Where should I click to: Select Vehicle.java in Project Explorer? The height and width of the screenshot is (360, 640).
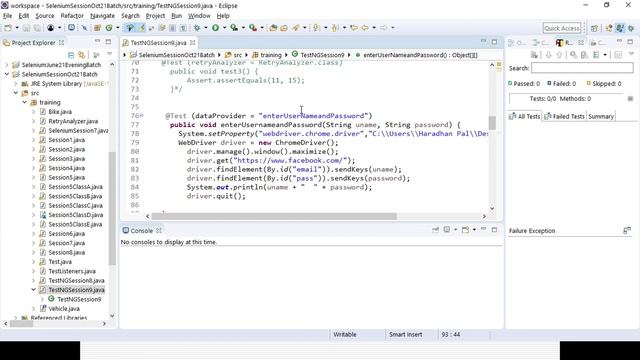[x=64, y=309]
